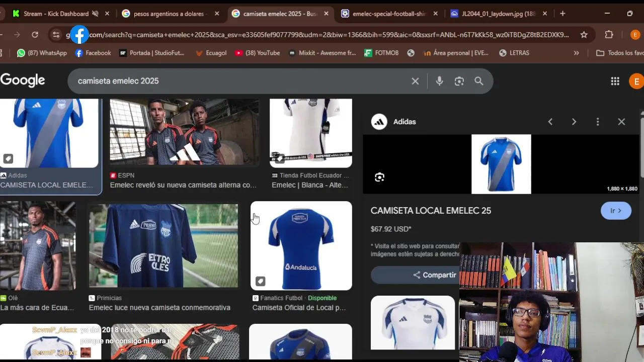Open Emelec luce nueva camiseta conmemorativa link
Image resolution: width=644 pixels, height=362 pixels.
pyautogui.click(x=159, y=308)
